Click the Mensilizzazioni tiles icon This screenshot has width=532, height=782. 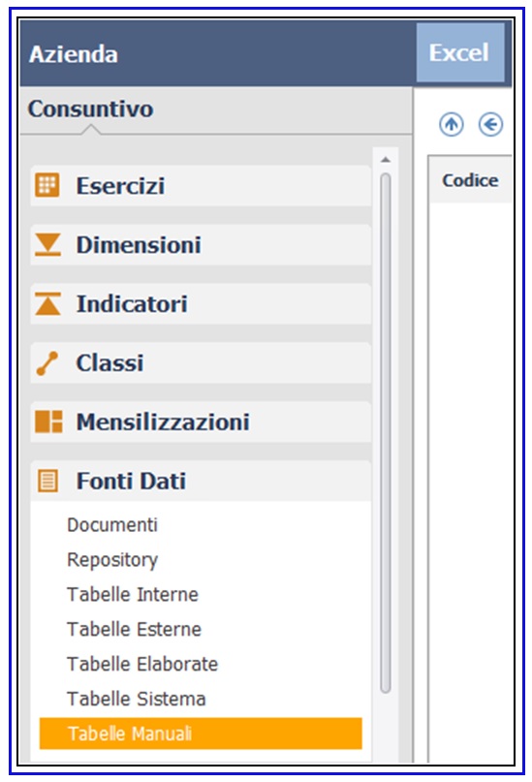coord(48,422)
